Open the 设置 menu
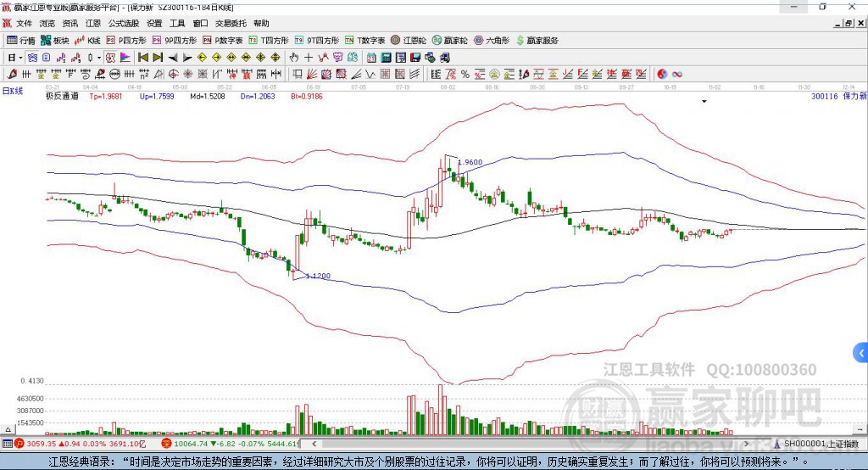 pyautogui.click(x=154, y=23)
